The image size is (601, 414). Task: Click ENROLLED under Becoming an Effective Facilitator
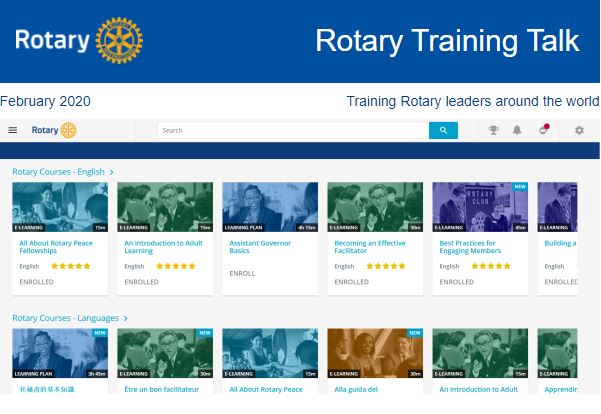351,282
